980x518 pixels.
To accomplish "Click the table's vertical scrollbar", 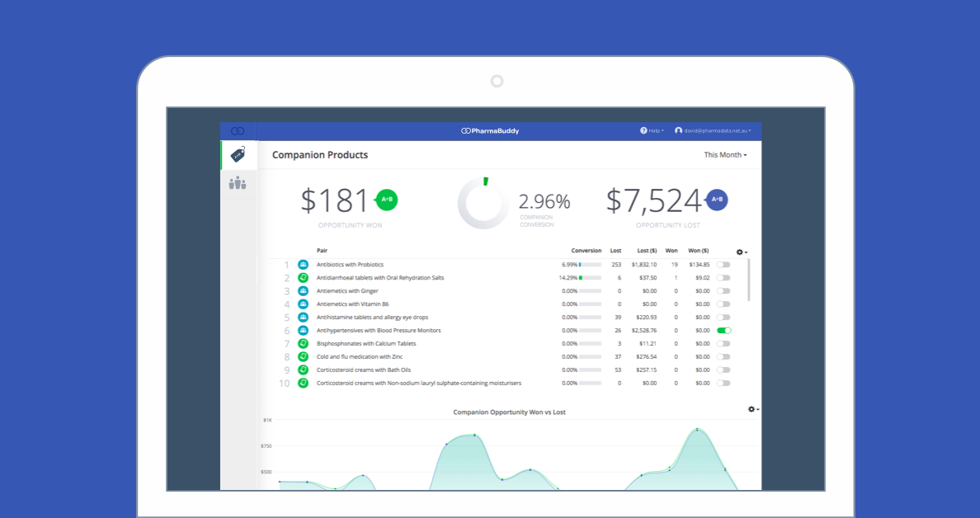I will 749,280.
